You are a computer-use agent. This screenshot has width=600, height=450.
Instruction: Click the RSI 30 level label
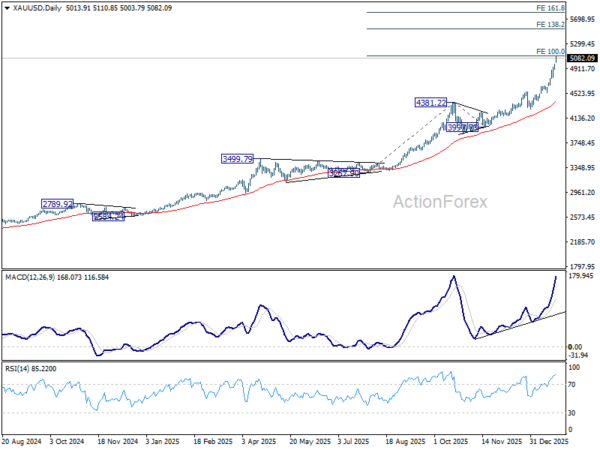click(x=572, y=413)
